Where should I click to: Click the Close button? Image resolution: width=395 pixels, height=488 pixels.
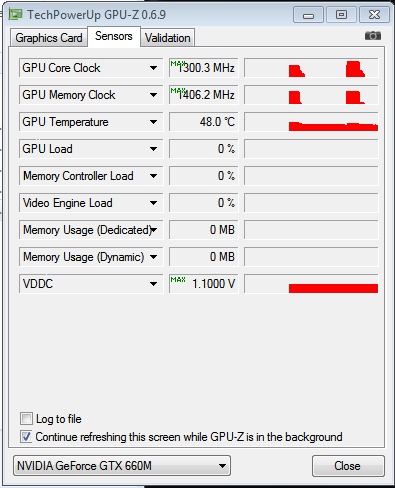point(348,466)
